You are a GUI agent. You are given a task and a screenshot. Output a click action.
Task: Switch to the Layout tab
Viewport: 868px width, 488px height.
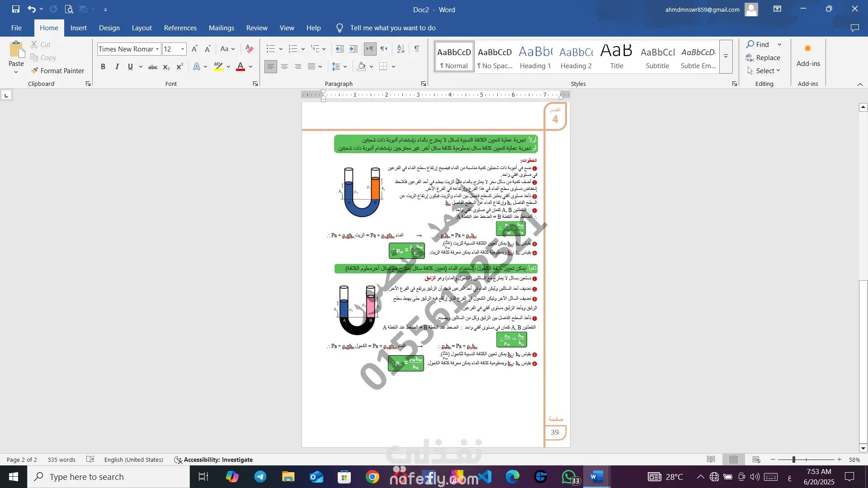[x=142, y=28]
